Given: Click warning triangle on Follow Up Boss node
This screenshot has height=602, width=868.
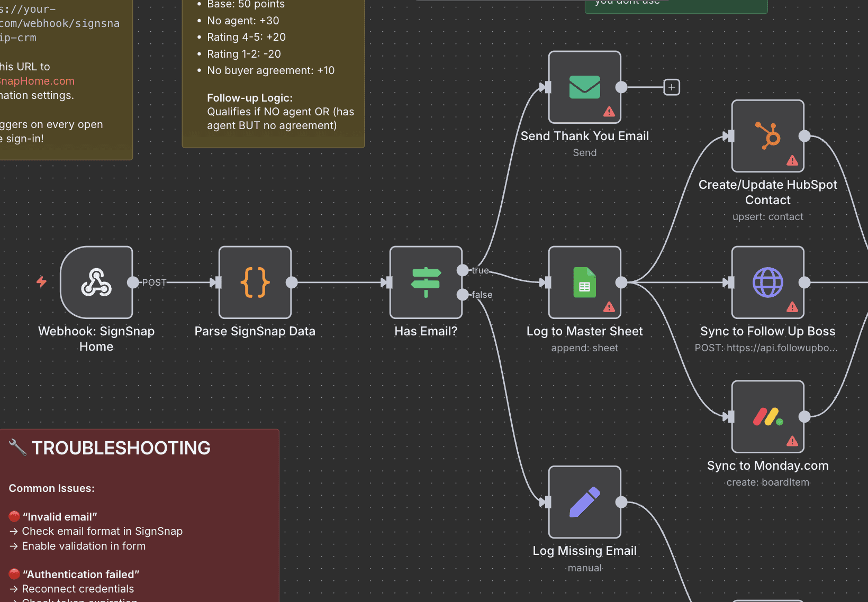Looking at the screenshot, I should point(792,307).
